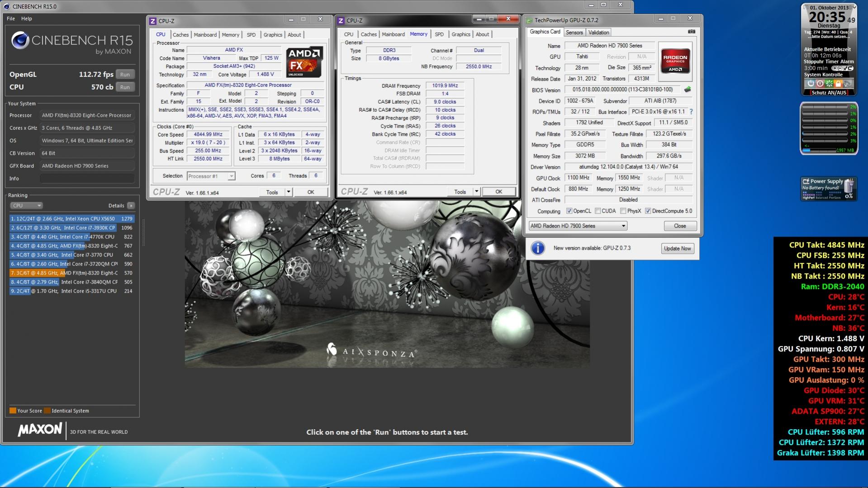
Task: Click the orange lock icon in System Kontrolle
Action: pos(838,84)
